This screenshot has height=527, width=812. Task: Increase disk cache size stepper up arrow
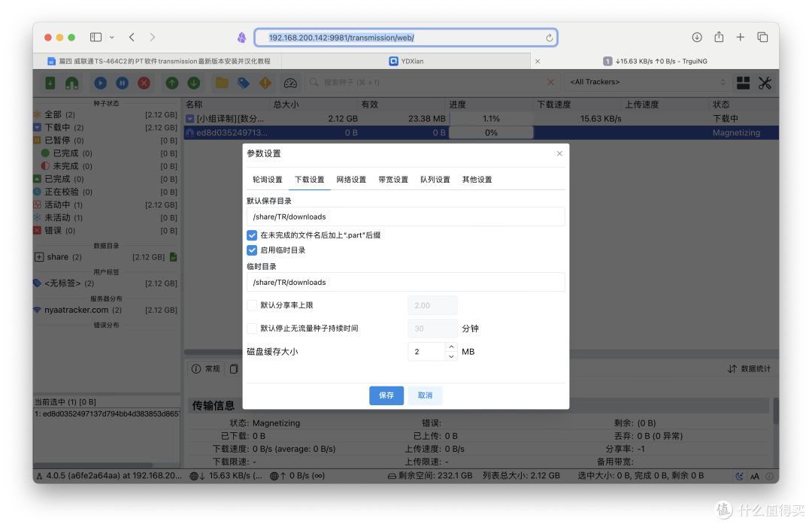(x=451, y=347)
